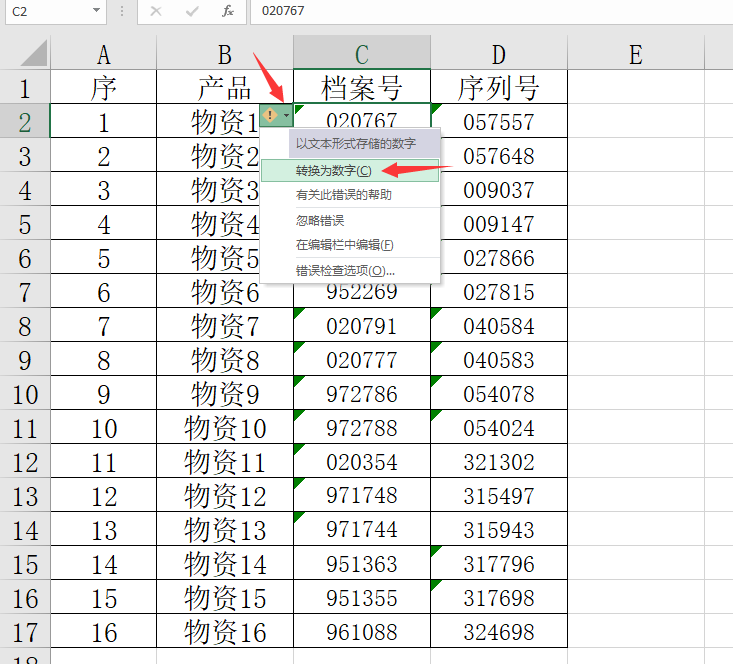Expand the Name Box dropdown arrow
Viewport: 733px width, 664px height.
click(x=96, y=10)
